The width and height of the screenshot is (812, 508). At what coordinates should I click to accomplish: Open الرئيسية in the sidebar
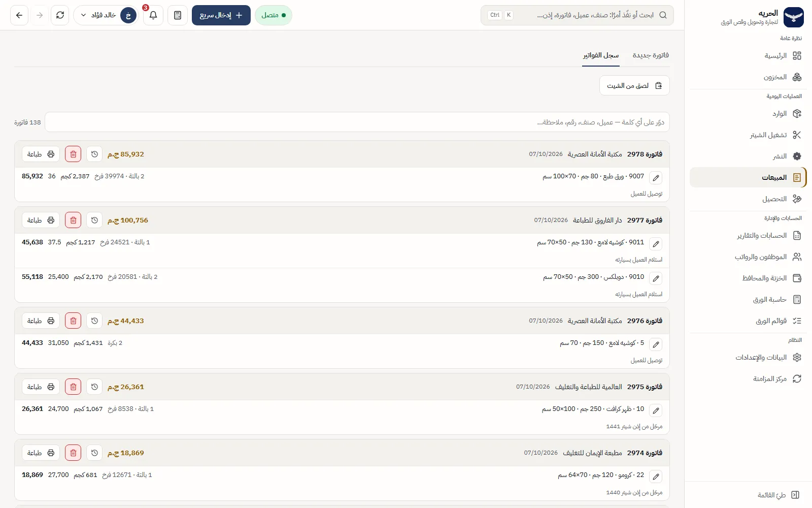pyautogui.click(x=748, y=56)
